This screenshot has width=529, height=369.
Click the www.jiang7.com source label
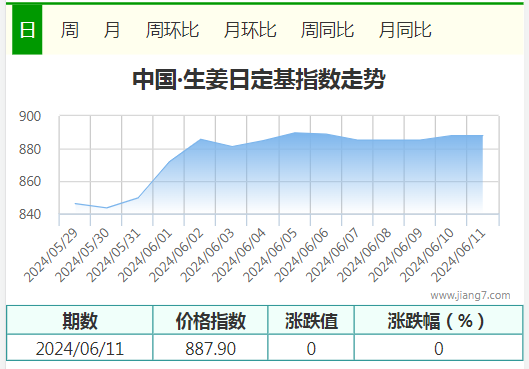(x=470, y=295)
